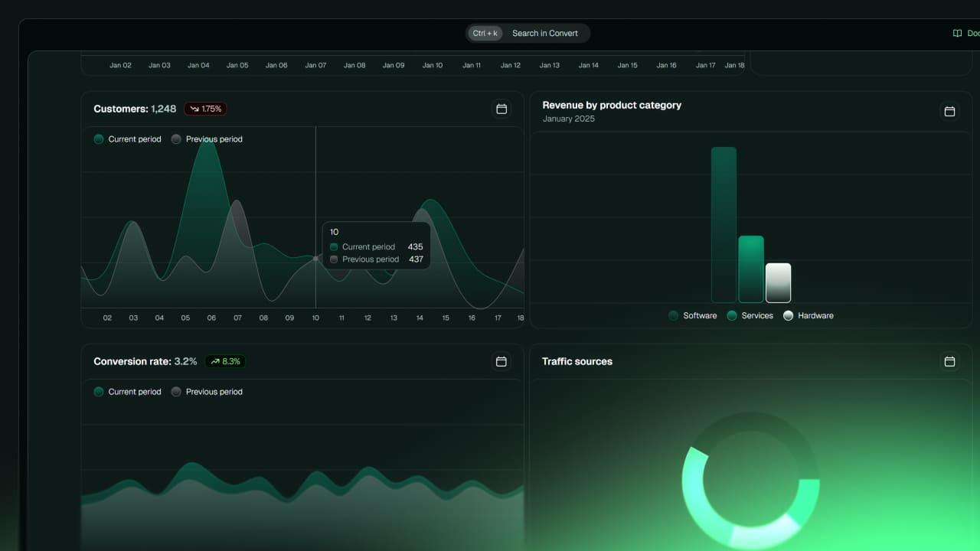Image resolution: width=980 pixels, height=551 pixels.
Task: Toggle Software legend in revenue chart
Action: pos(693,315)
